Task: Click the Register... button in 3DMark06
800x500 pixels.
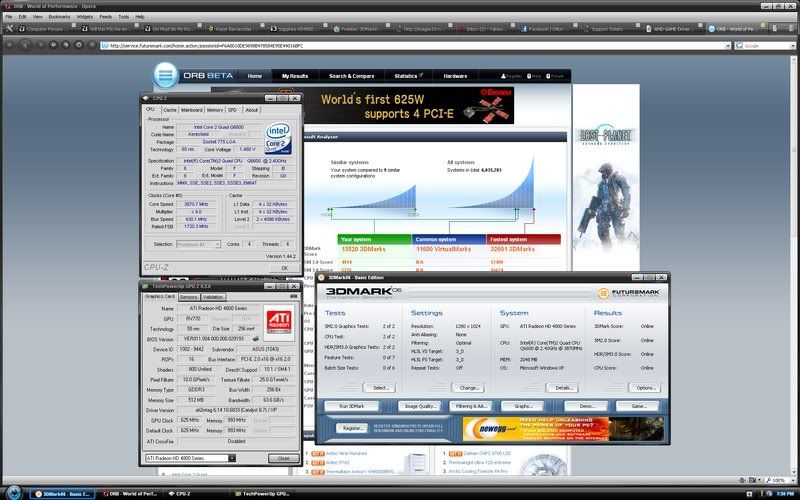Action: pyautogui.click(x=352, y=429)
